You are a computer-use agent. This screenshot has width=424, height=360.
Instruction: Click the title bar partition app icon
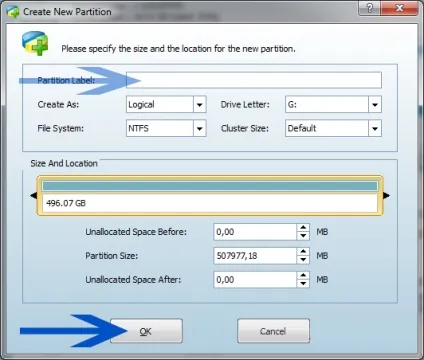click(13, 12)
